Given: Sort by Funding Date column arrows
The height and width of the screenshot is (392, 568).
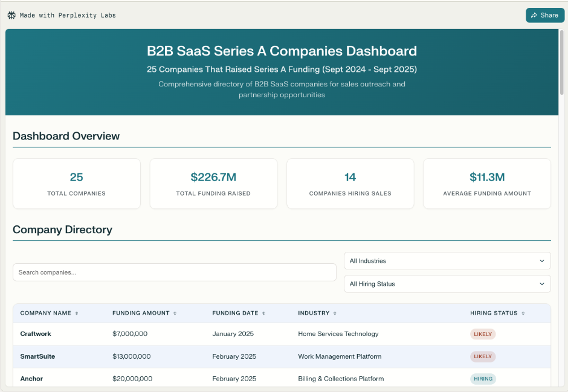Looking at the screenshot, I should point(263,313).
